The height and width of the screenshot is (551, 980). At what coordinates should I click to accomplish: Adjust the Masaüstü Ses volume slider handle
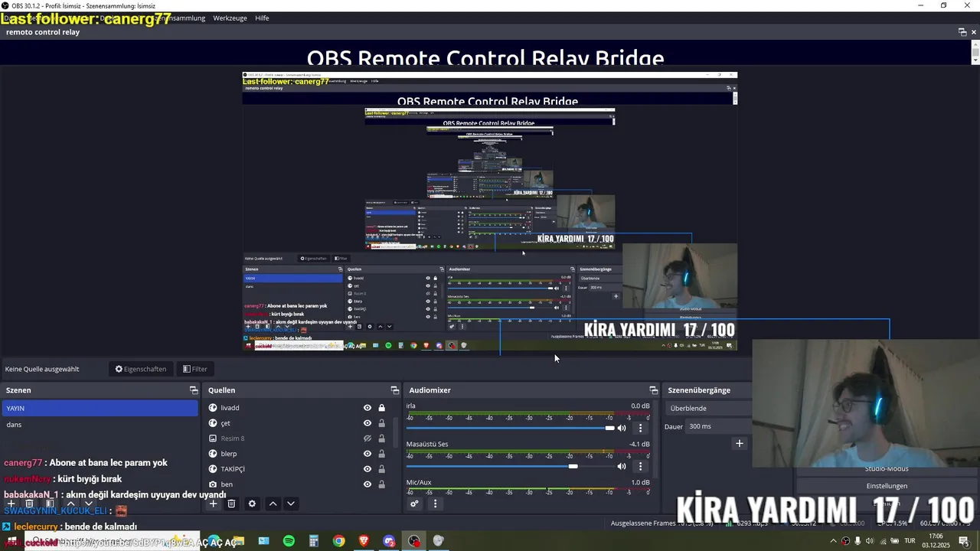click(x=573, y=466)
